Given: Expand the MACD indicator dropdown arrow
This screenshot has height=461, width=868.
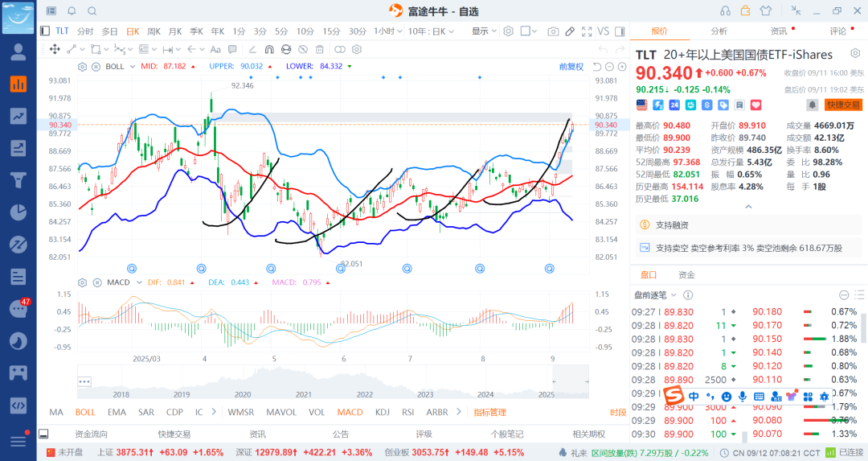Looking at the screenshot, I should click(x=139, y=282).
